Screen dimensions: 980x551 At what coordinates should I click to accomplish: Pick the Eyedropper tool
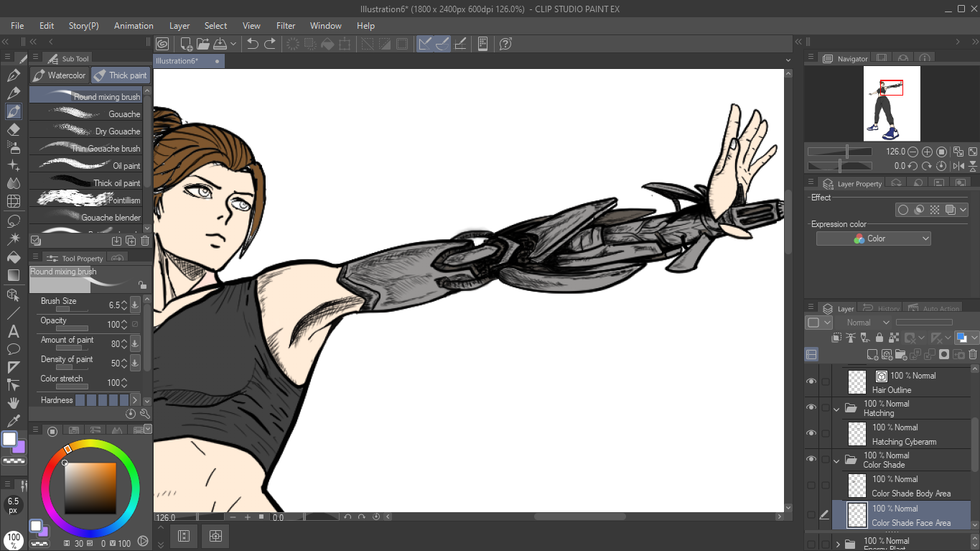click(x=13, y=421)
